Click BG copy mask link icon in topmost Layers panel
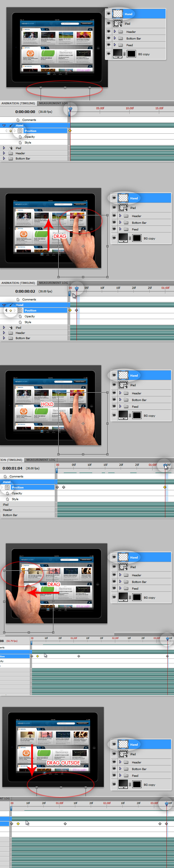 (x=124, y=54)
